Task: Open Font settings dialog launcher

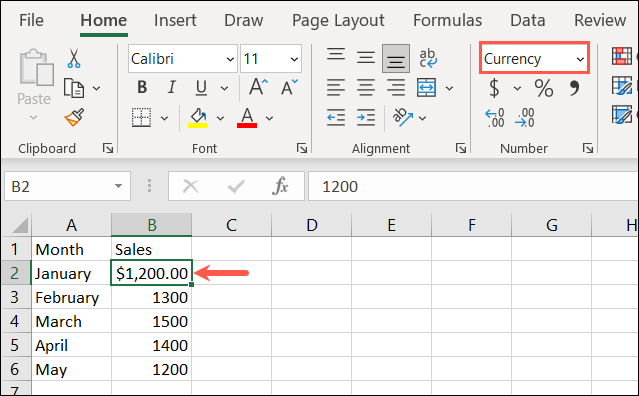Action: tap(302, 148)
